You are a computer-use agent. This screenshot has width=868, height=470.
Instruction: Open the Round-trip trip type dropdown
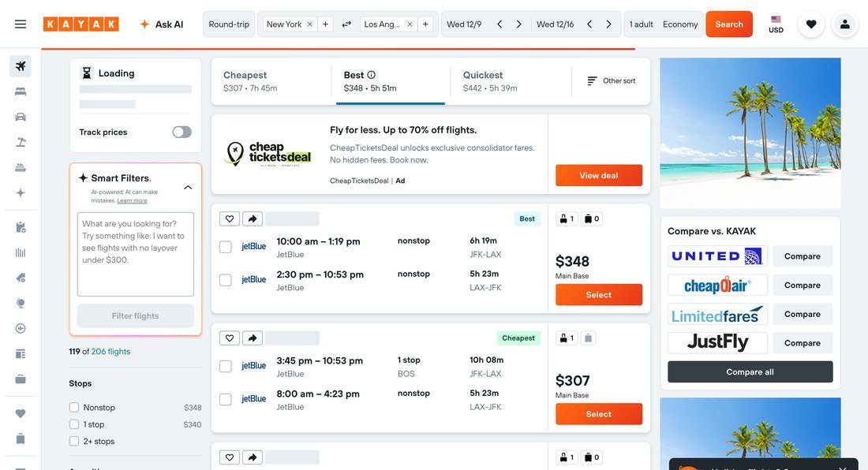229,24
